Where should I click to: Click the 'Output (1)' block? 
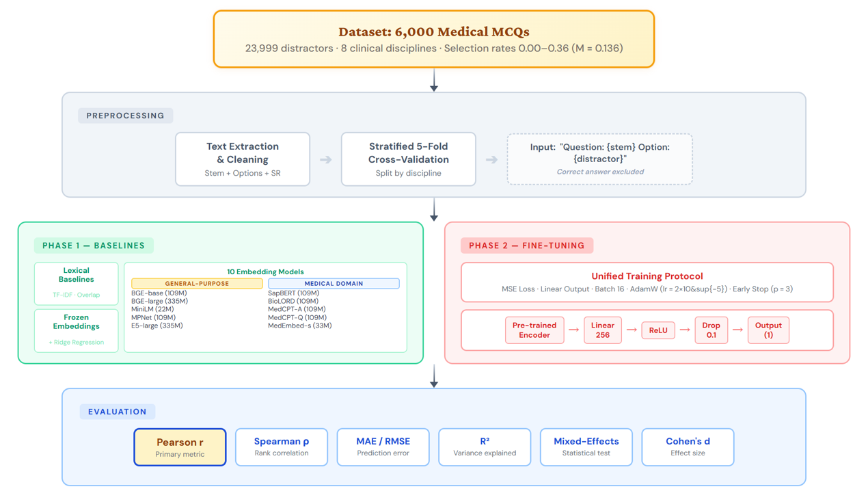pos(768,330)
